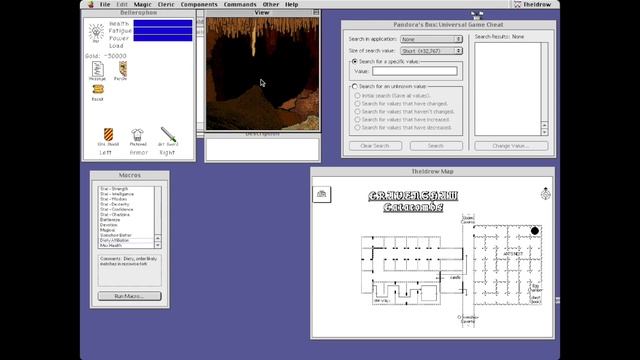Open the Help menu

coord(291,4)
